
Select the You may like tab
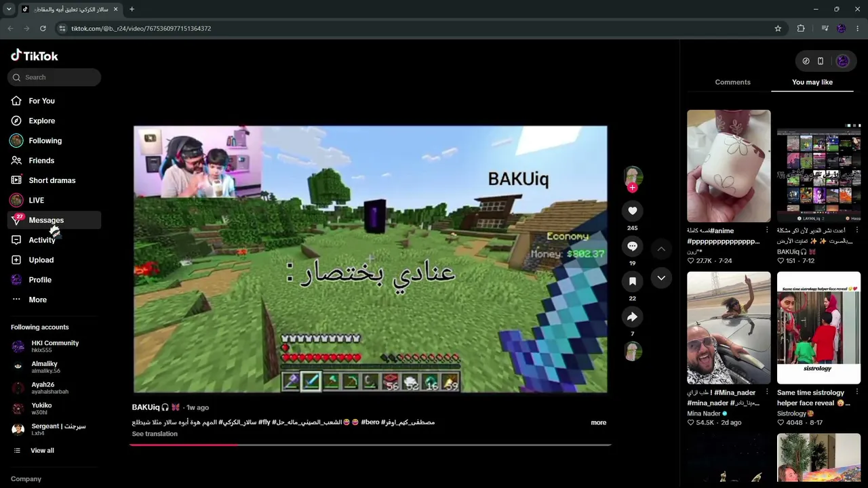pyautogui.click(x=812, y=82)
